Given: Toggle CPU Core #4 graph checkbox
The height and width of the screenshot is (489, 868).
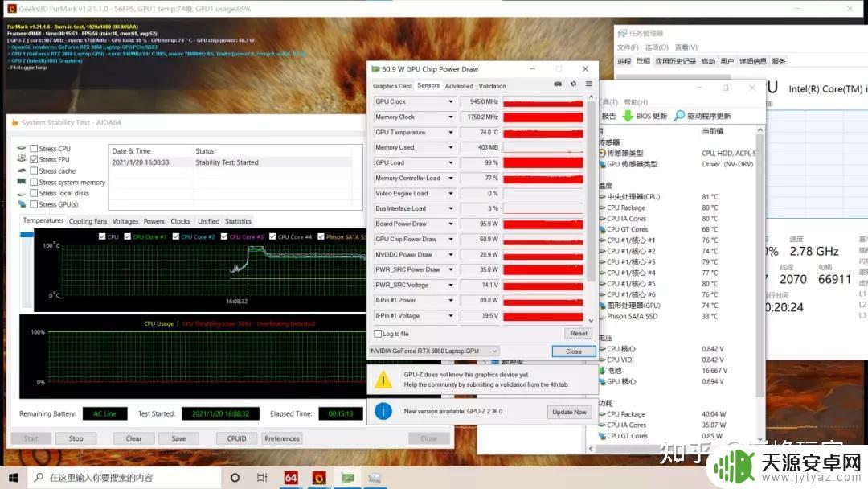Looking at the screenshot, I should [272, 236].
